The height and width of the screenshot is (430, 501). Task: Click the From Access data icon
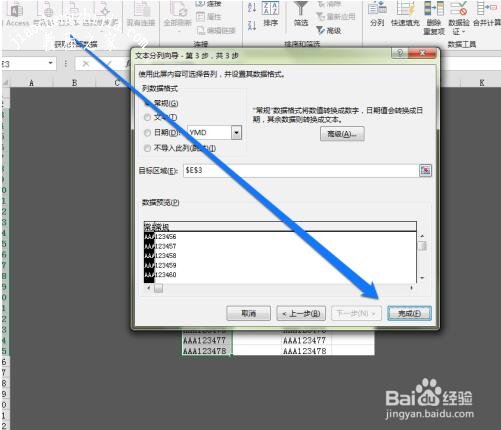coord(17,9)
